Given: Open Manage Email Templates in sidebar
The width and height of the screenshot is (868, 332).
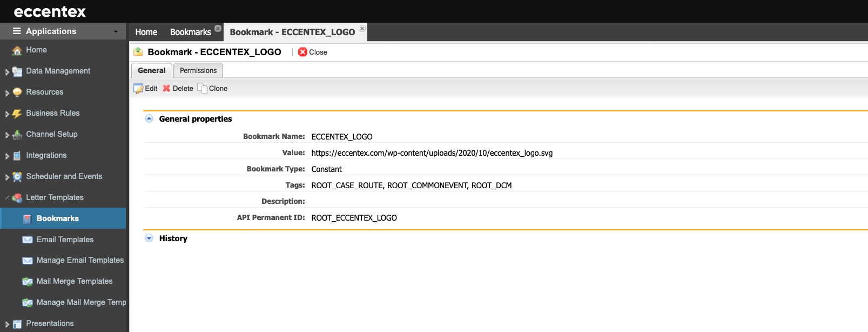Looking at the screenshot, I should (80, 260).
